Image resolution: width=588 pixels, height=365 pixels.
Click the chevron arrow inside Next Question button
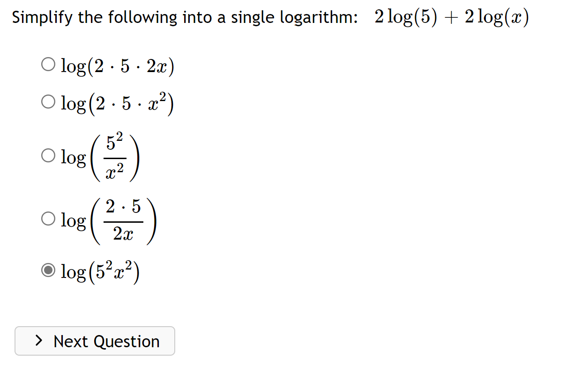tap(39, 341)
